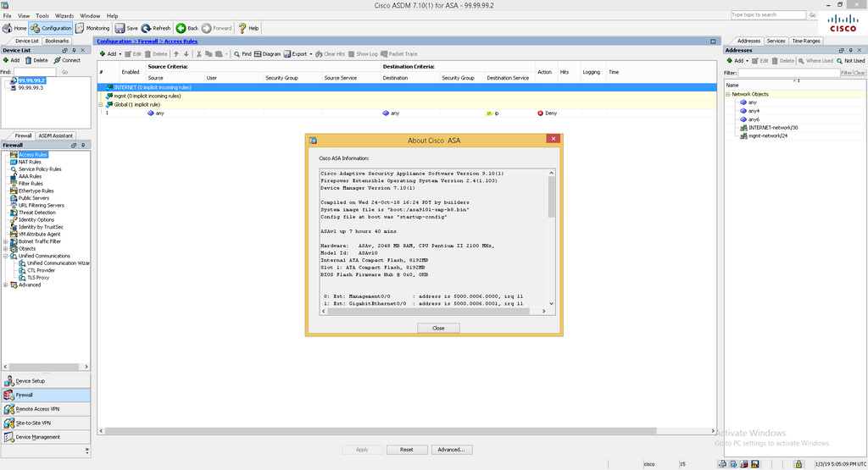Click the Home toolbar button
The height and width of the screenshot is (470, 868).
15,28
